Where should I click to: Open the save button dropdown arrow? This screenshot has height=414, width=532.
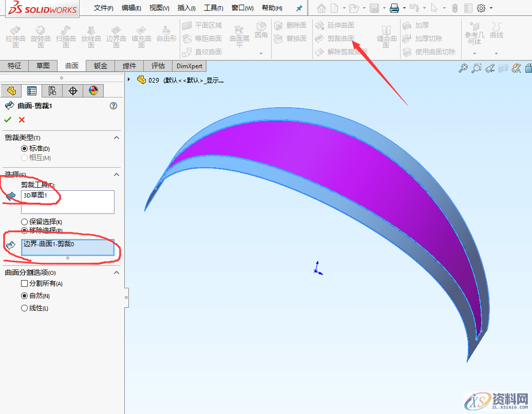tap(384, 8)
